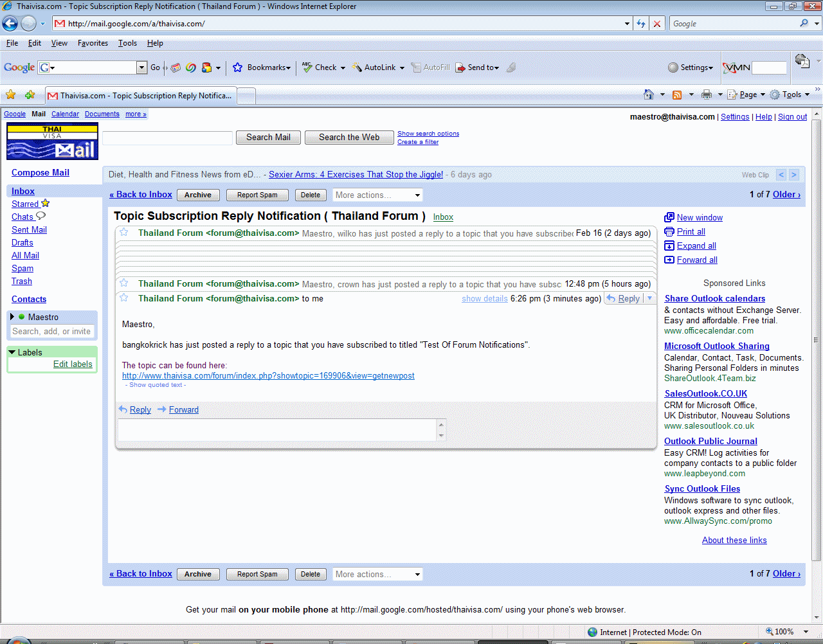Expand the Maestro chat status triangle
Viewport: 823px width, 644px height.
pyautogui.click(x=12, y=317)
